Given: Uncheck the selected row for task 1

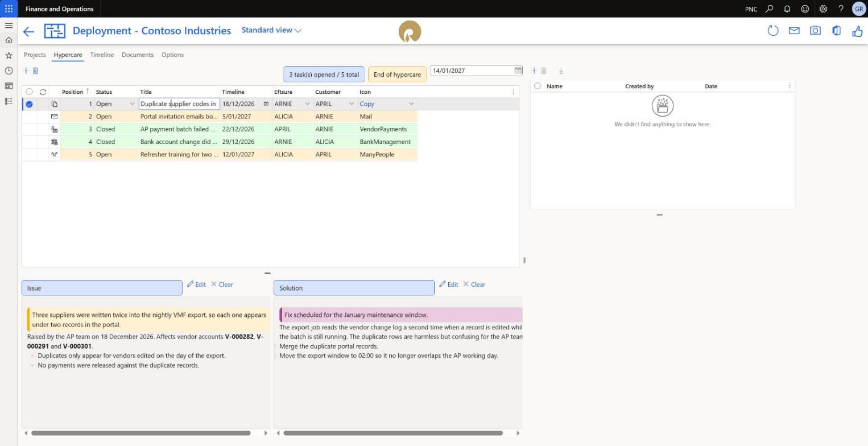Looking at the screenshot, I should [x=29, y=104].
